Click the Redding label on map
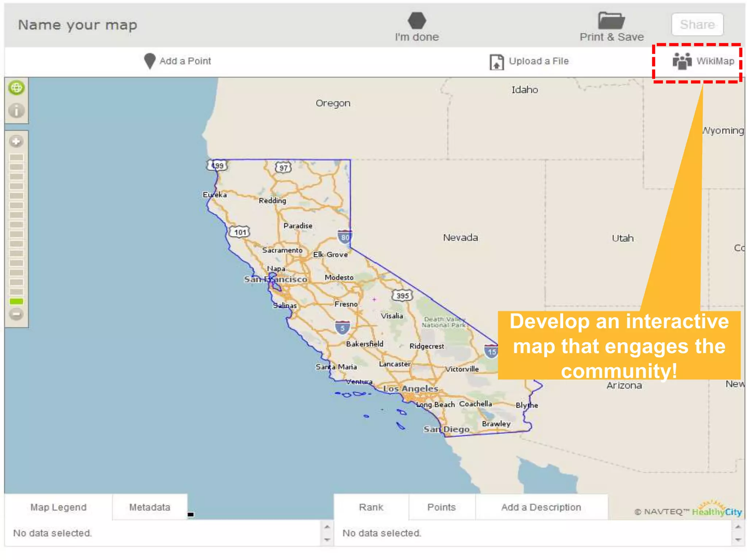 272,201
